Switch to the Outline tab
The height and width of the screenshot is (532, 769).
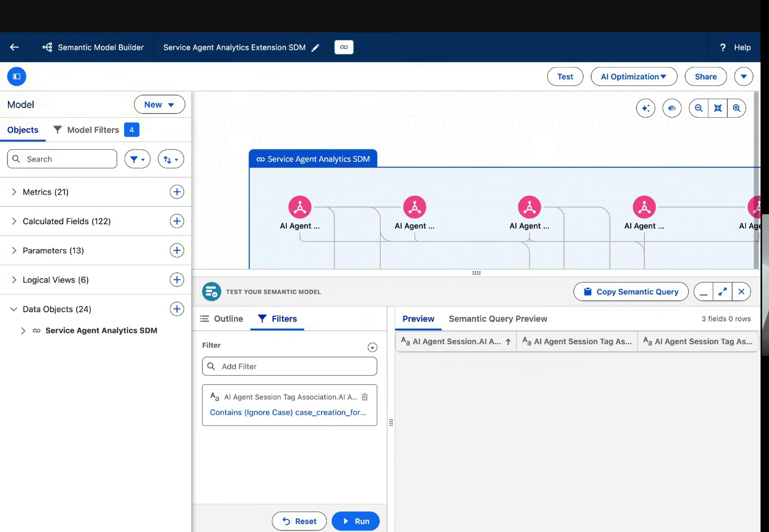[221, 319]
